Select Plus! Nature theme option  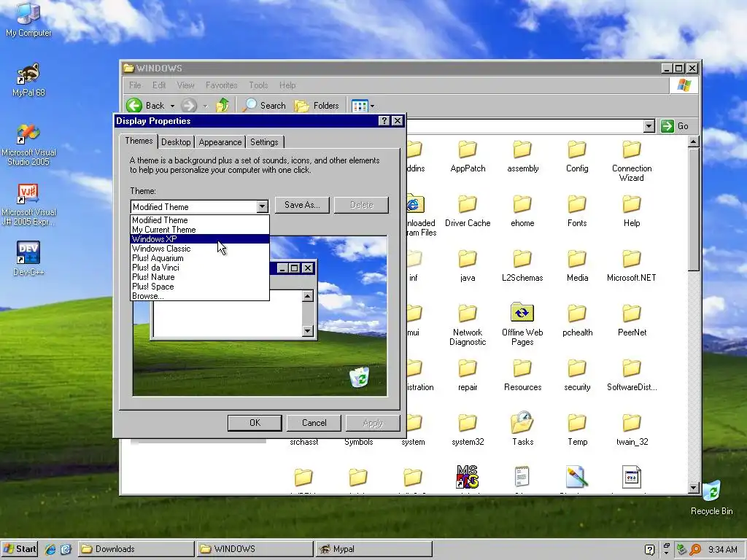[x=200, y=277]
